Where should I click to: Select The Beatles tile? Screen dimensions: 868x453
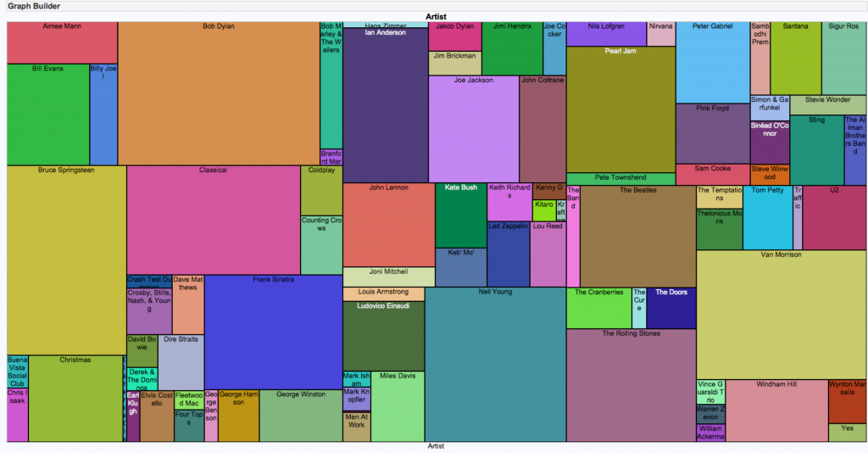(637, 237)
